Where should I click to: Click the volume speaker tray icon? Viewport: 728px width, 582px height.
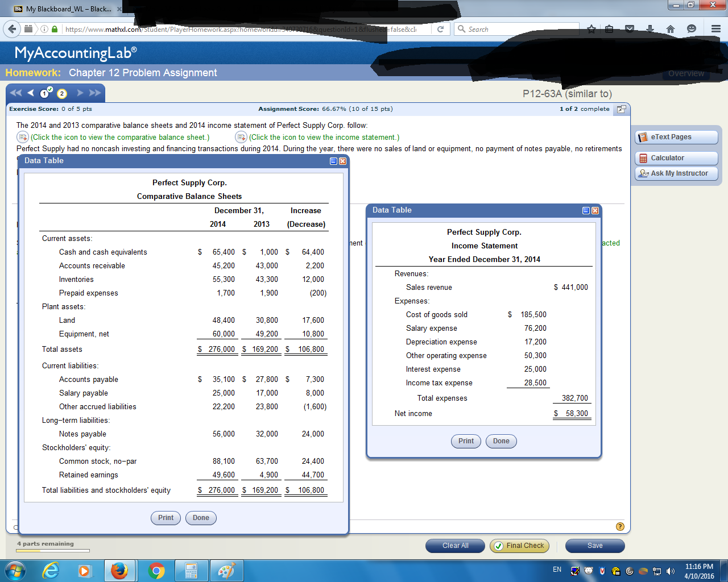click(671, 571)
